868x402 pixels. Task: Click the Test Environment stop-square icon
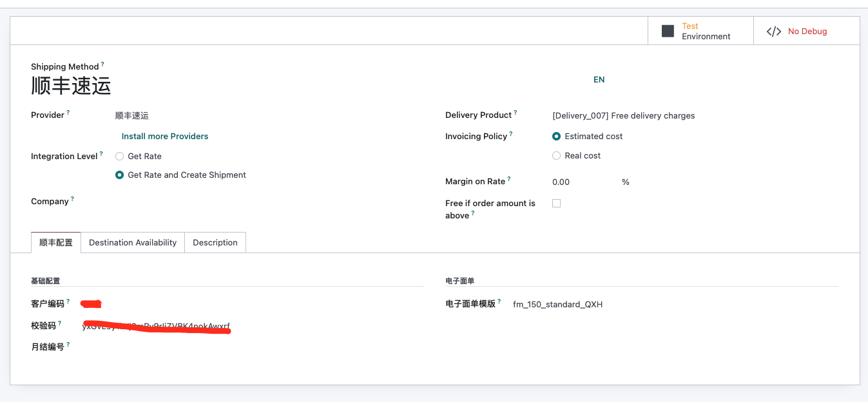pyautogui.click(x=668, y=31)
